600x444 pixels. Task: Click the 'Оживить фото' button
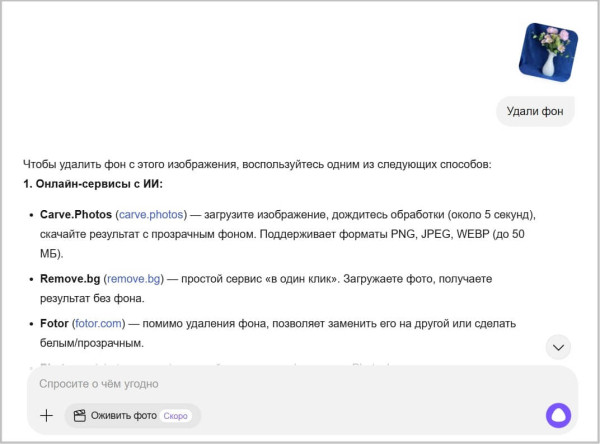tap(133, 416)
